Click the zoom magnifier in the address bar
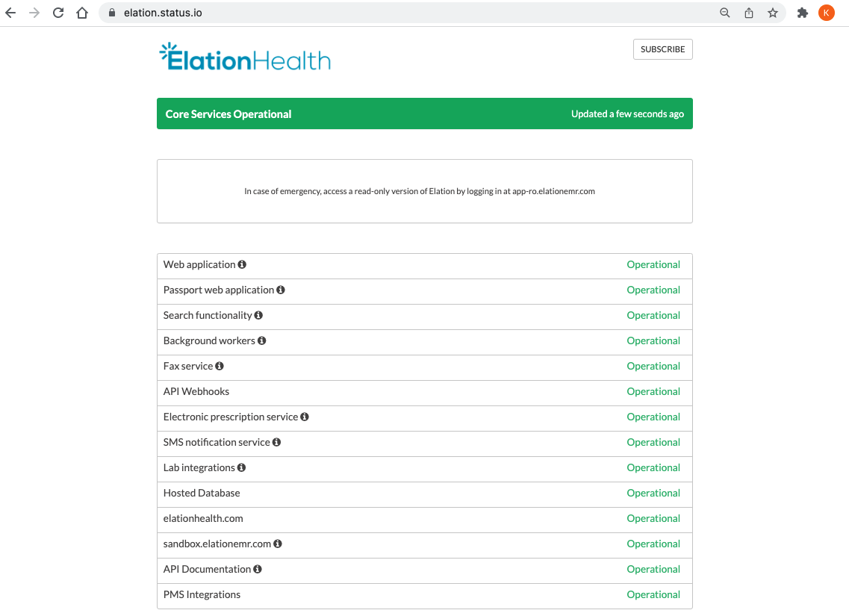The width and height of the screenshot is (849, 616). tap(724, 12)
